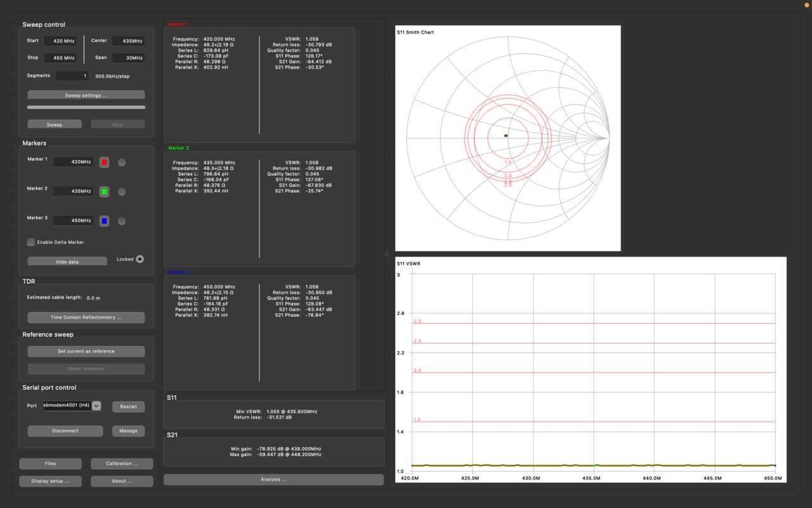812x508 pixels.
Task: Click Marker 3 Parallel X value 382.74 nH
Action: (x=216, y=315)
